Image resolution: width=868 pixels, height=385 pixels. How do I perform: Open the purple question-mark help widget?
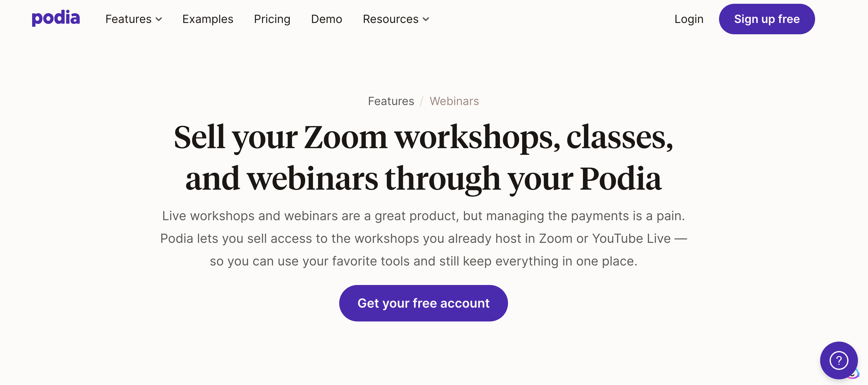839,360
